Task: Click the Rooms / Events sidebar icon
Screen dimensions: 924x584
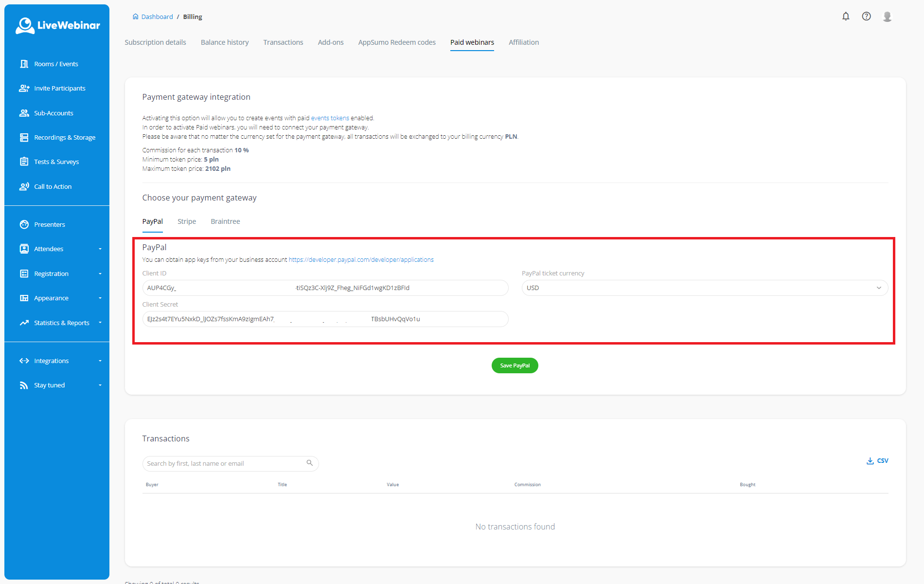Action: tap(24, 64)
